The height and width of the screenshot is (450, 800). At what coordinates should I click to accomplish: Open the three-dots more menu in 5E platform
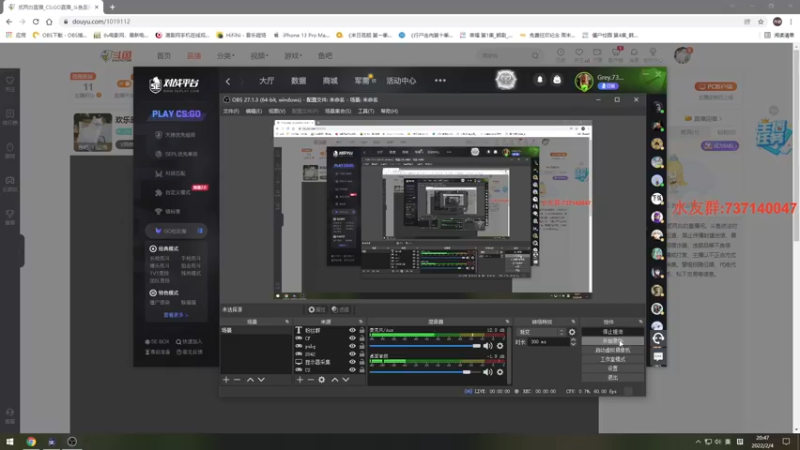click(x=440, y=81)
